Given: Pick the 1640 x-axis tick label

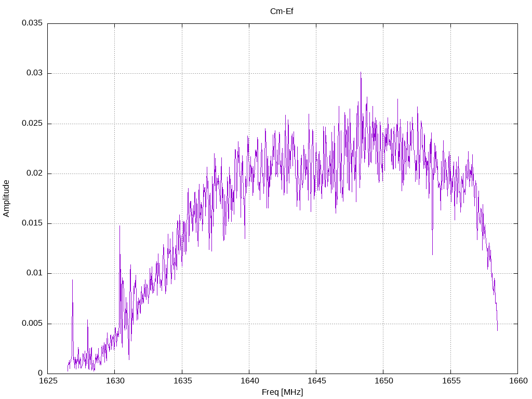Looking at the screenshot, I should click(x=249, y=381).
